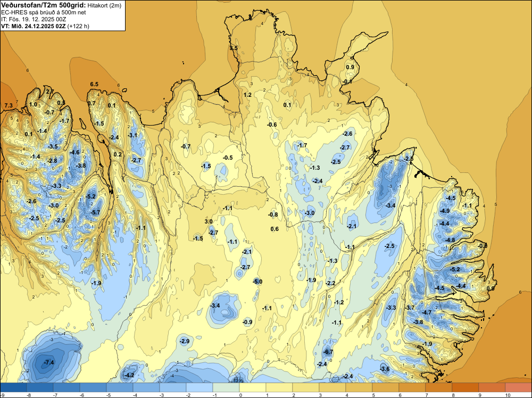Screen dimensions: 532x398
Task: Click the -0.6 temperature value
Action: (x=272, y=125)
